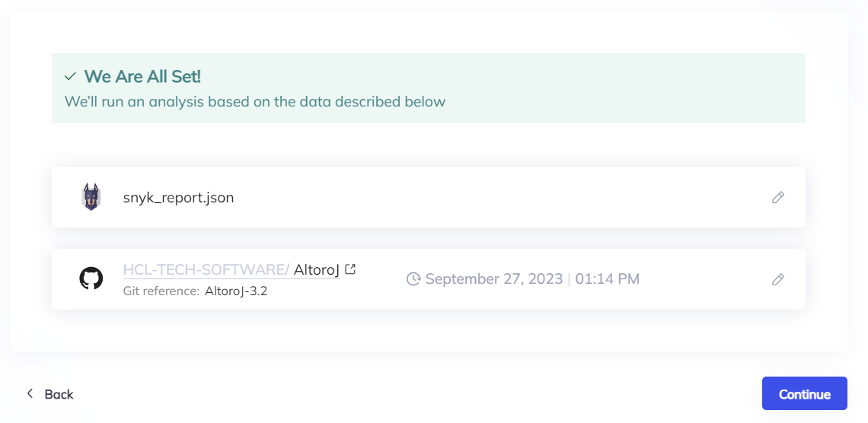Click the "Git reference:" label
The width and height of the screenshot is (868, 423).
tap(161, 291)
